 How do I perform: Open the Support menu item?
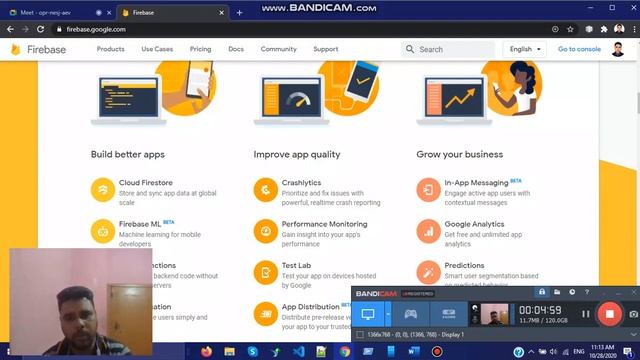(x=326, y=49)
